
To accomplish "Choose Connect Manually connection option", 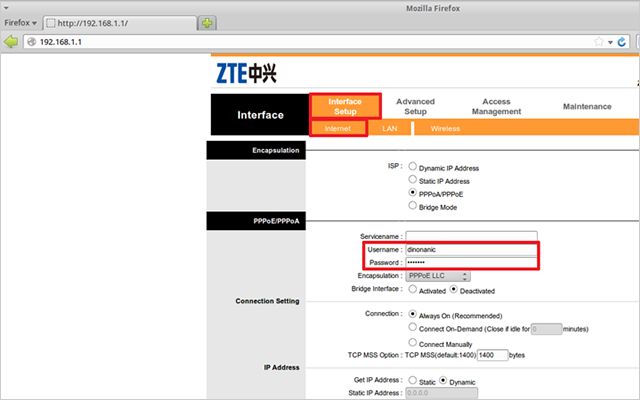I will click(413, 343).
